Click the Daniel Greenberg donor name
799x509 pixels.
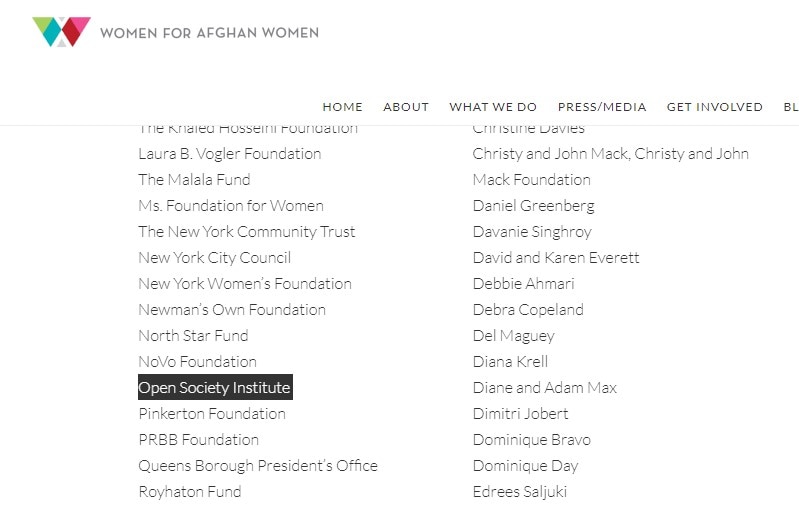pos(534,206)
